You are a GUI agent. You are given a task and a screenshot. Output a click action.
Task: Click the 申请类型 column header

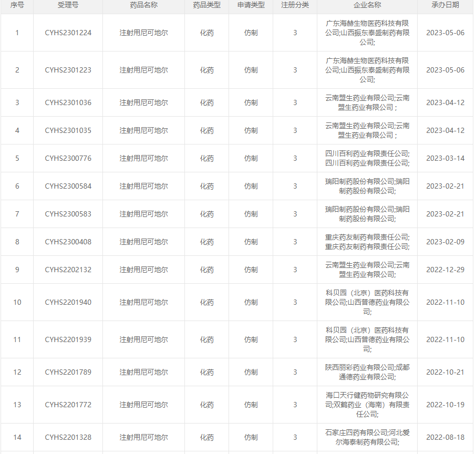tap(251, 5)
